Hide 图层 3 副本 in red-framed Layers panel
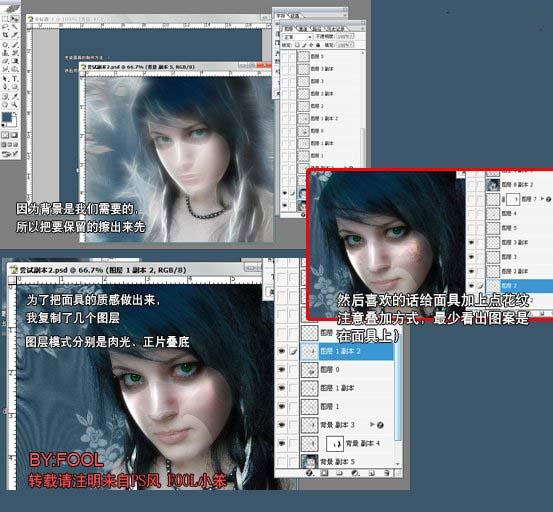This screenshot has width=553, height=512. 472,243
